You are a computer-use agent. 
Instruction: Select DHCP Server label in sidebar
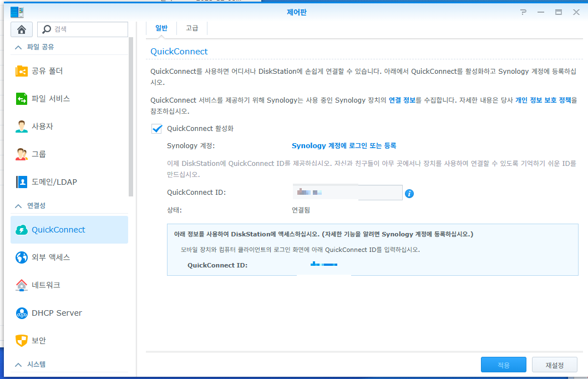point(57,313)
